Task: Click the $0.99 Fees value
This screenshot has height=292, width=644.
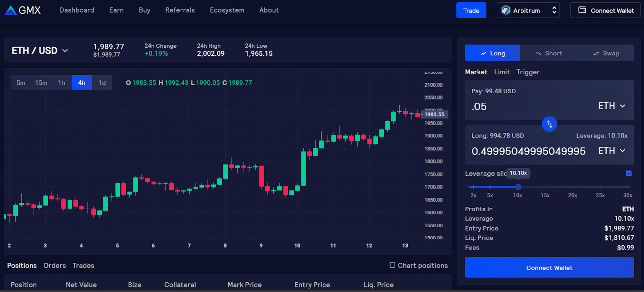Action: point(625,248)
